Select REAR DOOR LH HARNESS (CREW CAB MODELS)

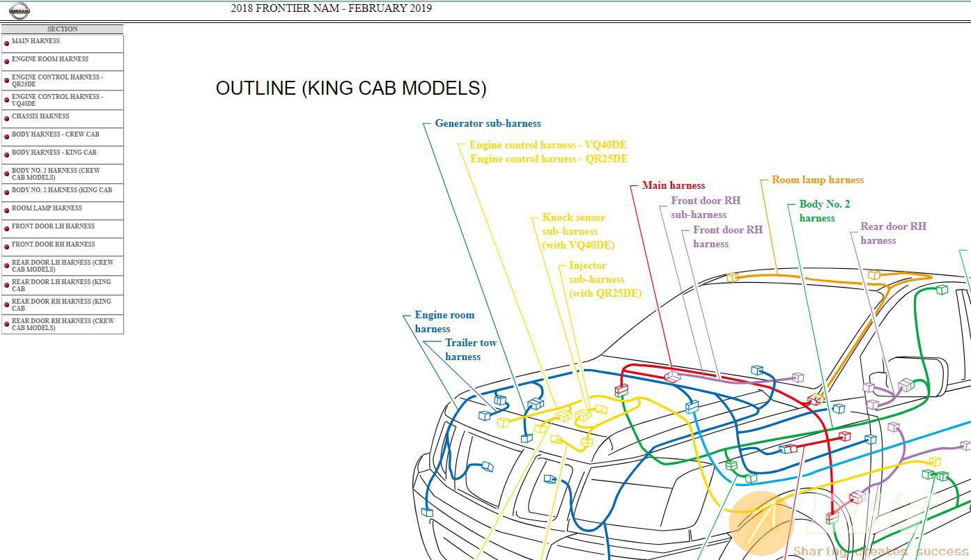63,266
